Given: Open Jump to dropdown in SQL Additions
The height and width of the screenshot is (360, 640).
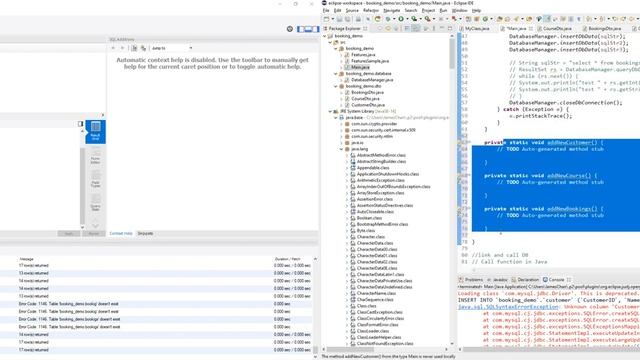Looking at the screenshot, I should (171, 48).
